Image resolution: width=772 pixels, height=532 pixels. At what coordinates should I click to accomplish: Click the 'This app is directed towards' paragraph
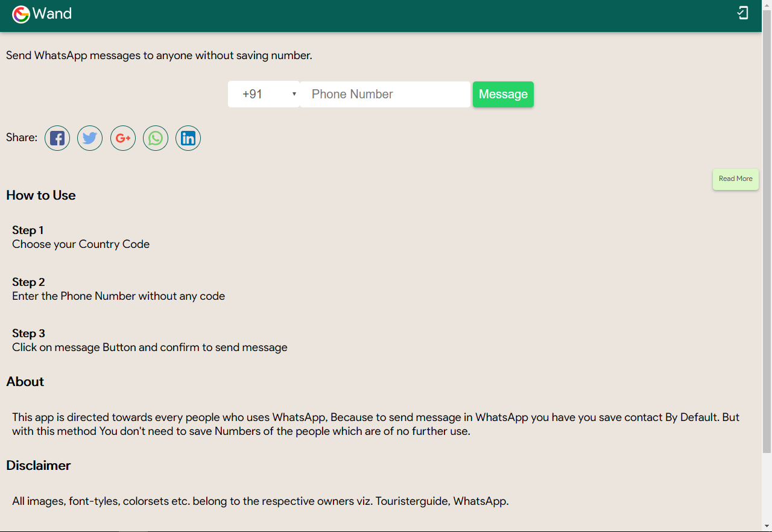[x=376, y=425]
